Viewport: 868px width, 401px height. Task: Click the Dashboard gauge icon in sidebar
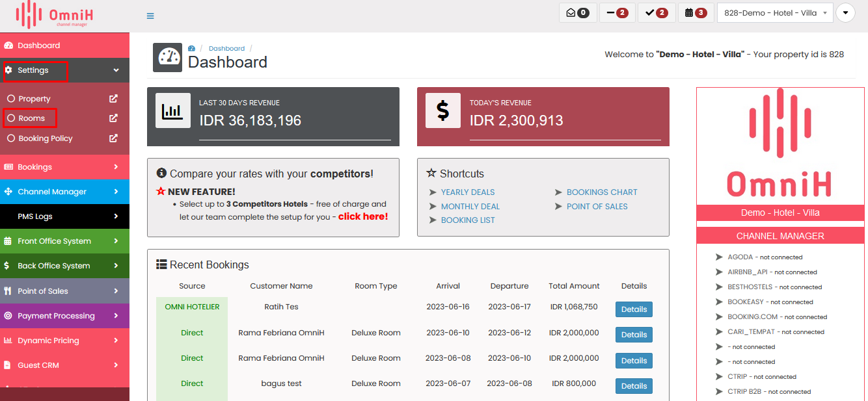click(8, 45)
